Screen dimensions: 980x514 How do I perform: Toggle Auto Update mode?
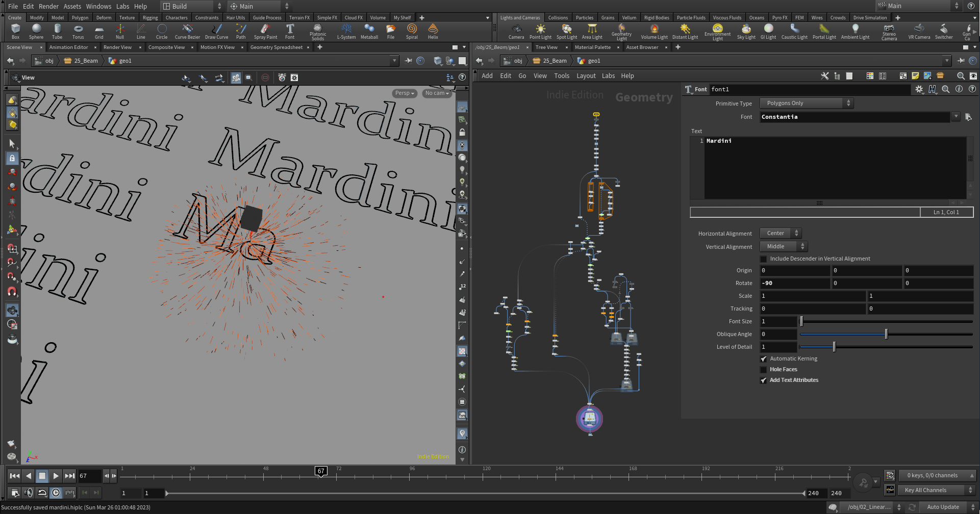point(947,507)
